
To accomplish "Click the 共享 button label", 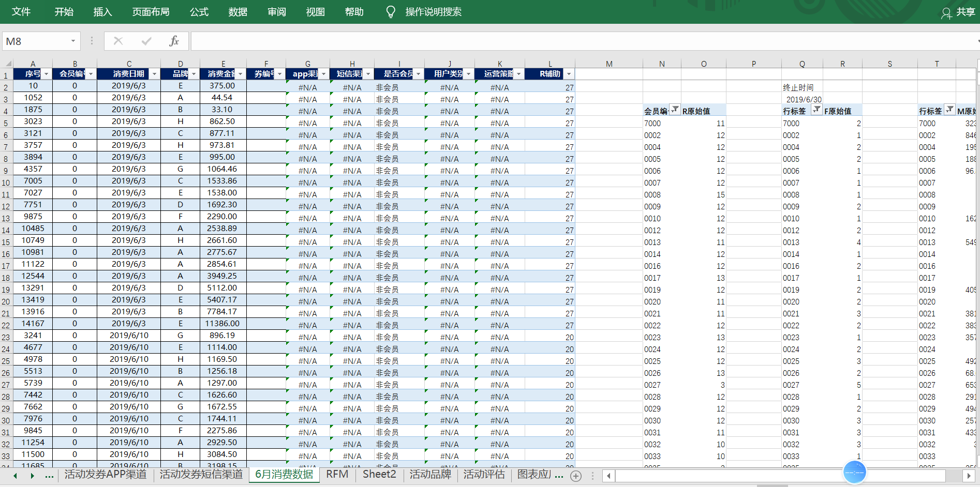I will coord(965,12).
